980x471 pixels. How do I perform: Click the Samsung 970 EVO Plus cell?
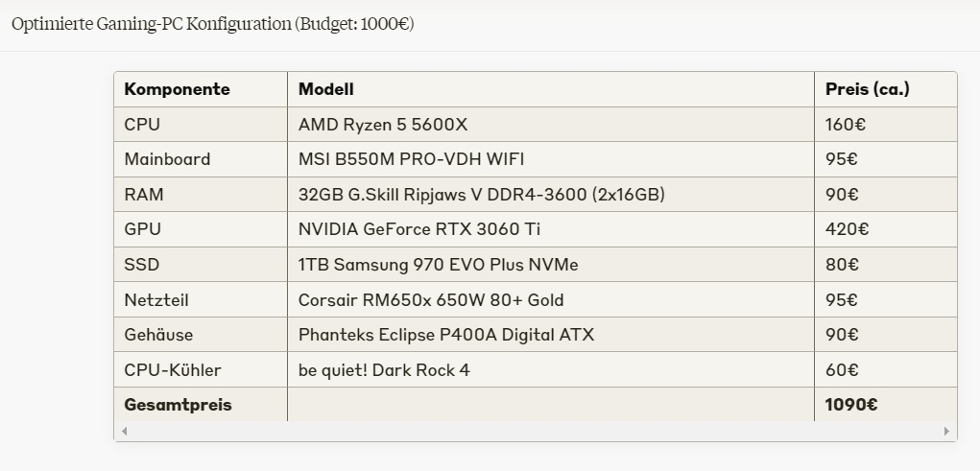(551, 264)
